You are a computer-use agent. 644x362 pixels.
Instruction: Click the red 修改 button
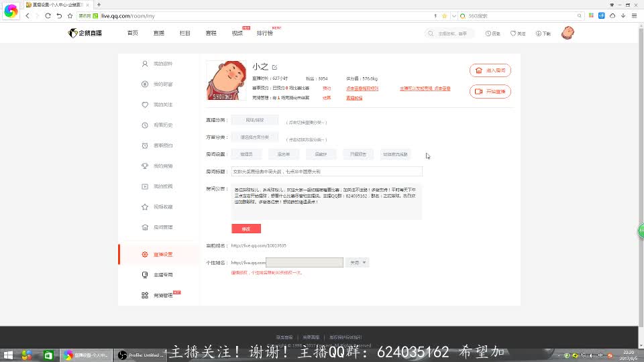pos(246,229)
